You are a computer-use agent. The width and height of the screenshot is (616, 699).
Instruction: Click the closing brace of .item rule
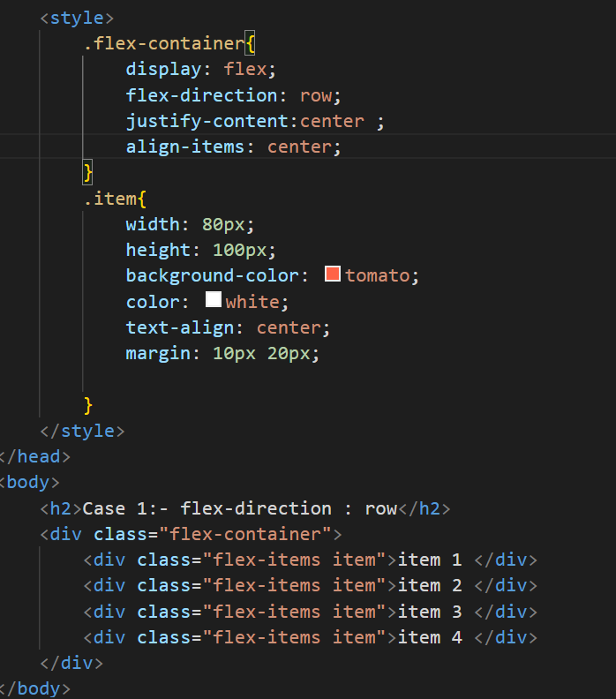coord(87,406)
